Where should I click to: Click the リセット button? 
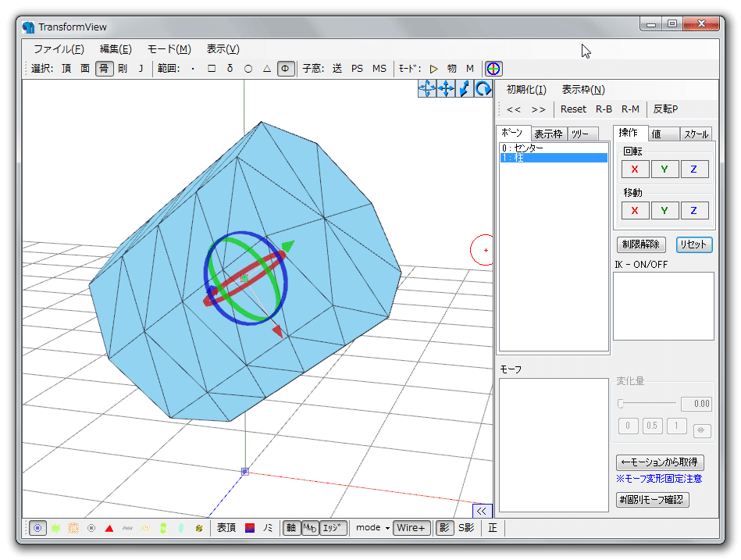click(x=693, y=244)
